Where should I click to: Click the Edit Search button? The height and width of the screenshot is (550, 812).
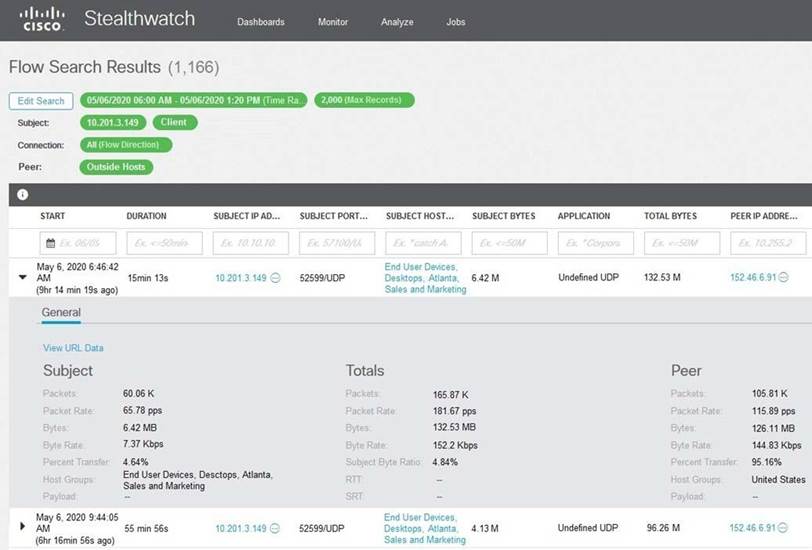[41, 101]
